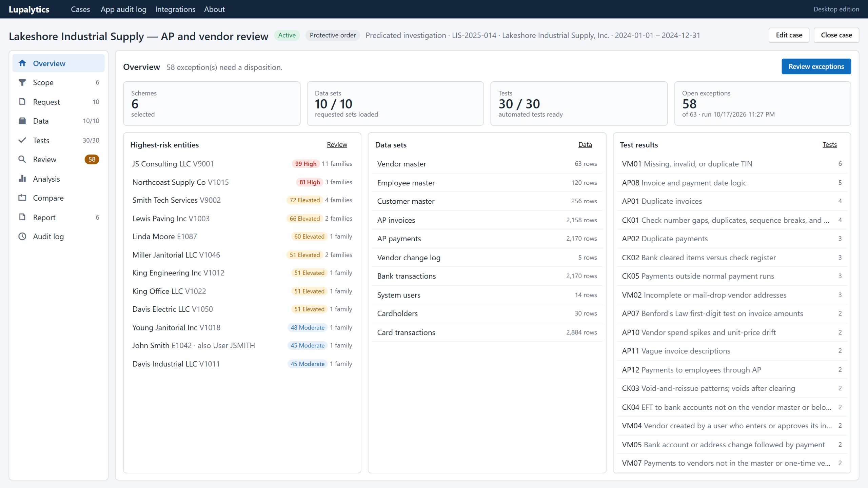Click the 58 badge on Review
Screen dimensions: 868x488
click(x=92, y=159)
